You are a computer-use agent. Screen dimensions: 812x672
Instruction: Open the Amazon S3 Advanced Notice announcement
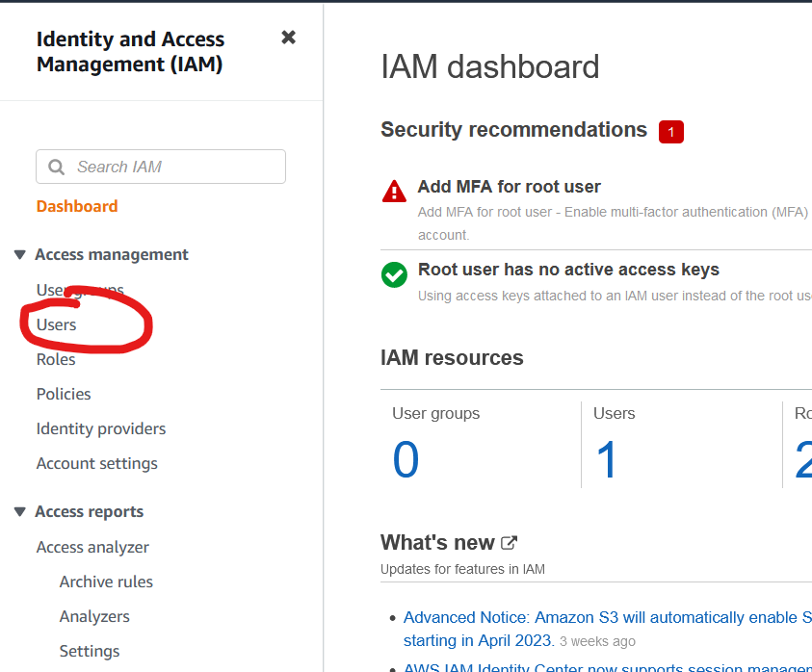[608, 629]
